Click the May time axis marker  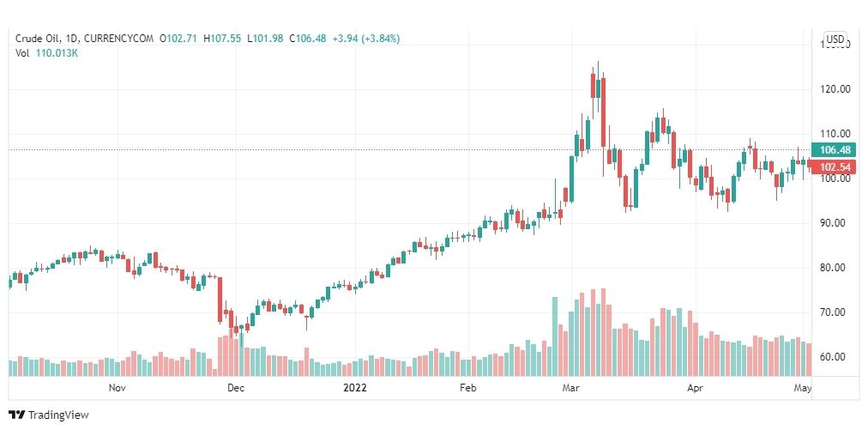click(803, 387)
